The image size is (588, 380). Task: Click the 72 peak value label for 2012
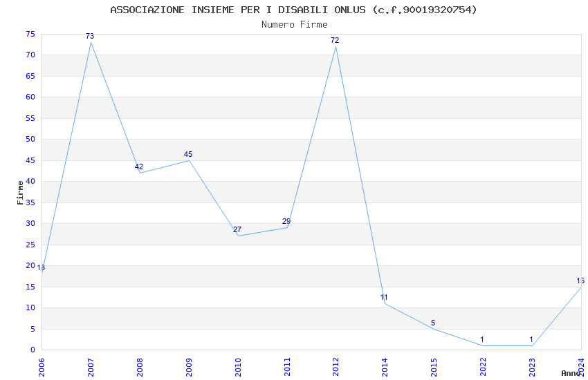pyautogui.click(x=335, y=41)
